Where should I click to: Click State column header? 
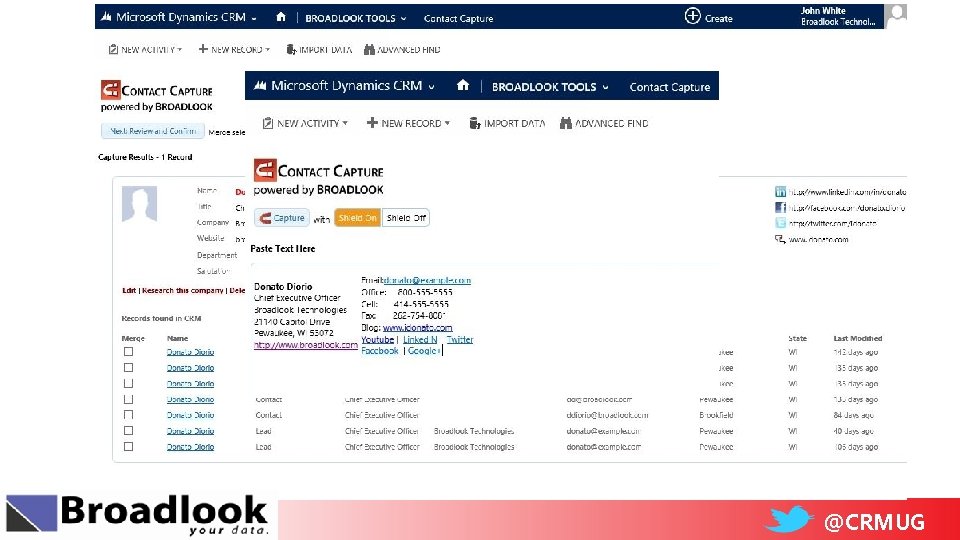tap(797, 338)
